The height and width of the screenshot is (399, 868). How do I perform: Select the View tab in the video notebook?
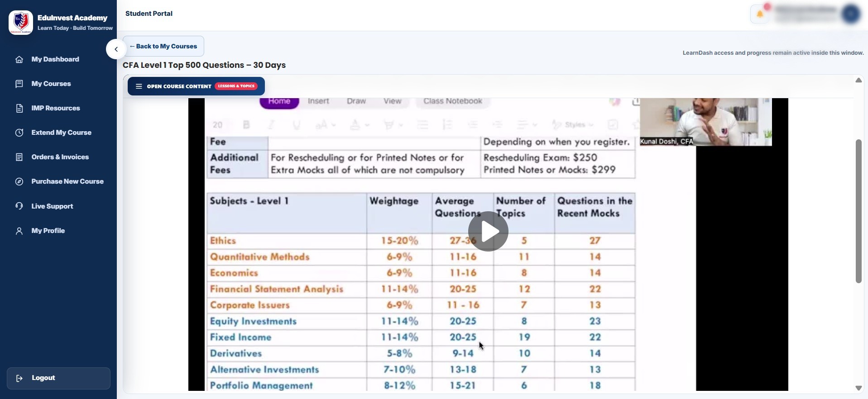click(x=393, y=101)
